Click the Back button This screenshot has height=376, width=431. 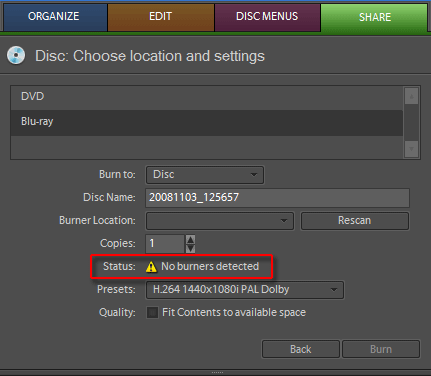[301, 349]
